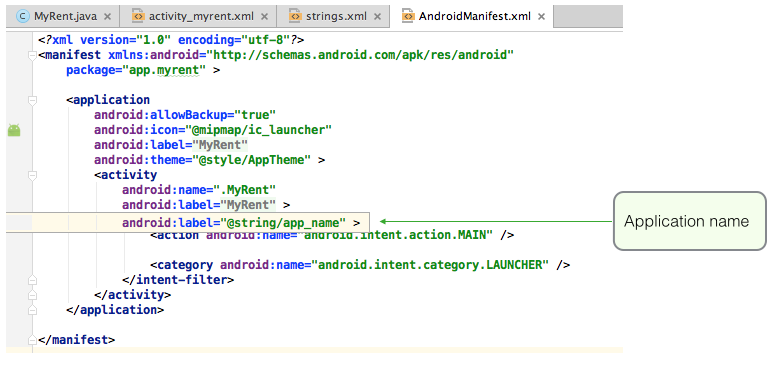
Task: Click the android.intent.action.MAIN action line
Action: [333, 235]
